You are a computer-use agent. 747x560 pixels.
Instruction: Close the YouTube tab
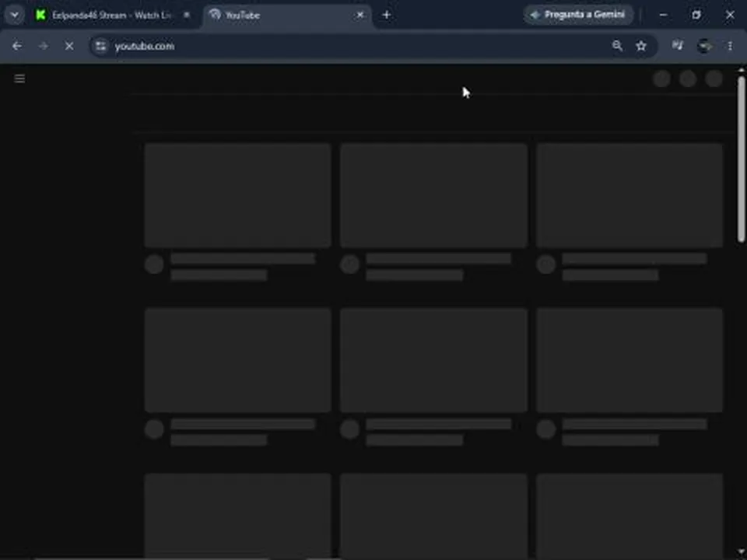click(360, 16)
